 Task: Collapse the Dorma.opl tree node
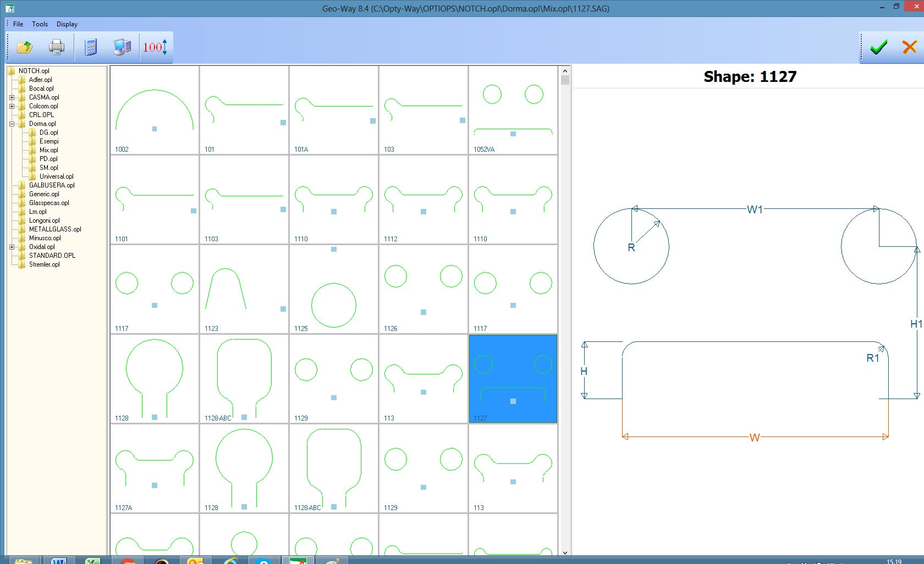(12, 124)
